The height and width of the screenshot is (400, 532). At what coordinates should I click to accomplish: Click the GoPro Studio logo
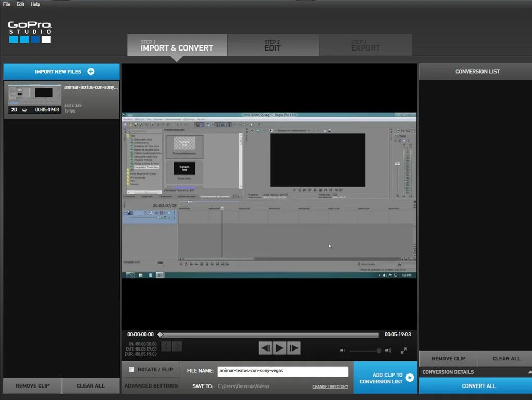30,32
